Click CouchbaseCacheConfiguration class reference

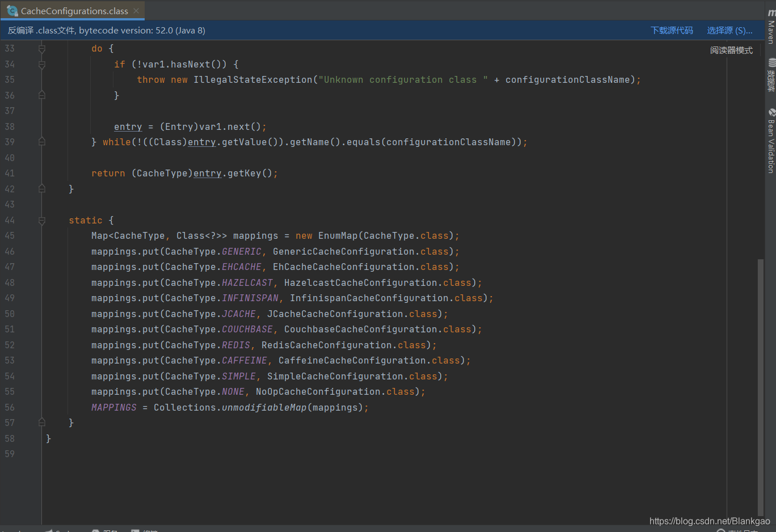point(361,330)
